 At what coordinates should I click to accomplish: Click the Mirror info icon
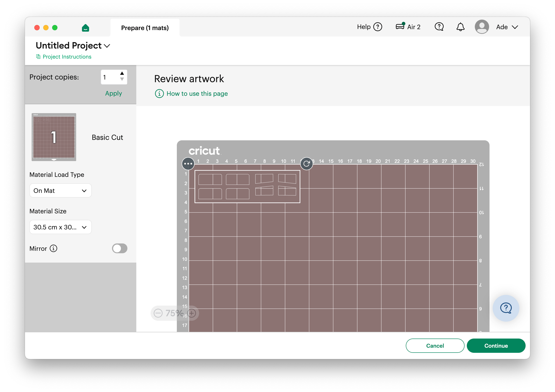pyautogui.click(x=53, y=248)
